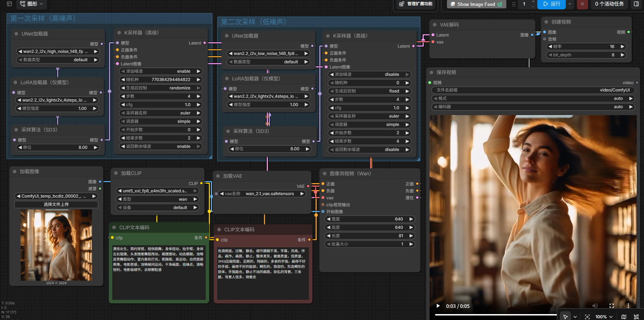644x320 pixels.
Task: Click the loaded image thumbnail in 加载图像
Action: (56, 245)
